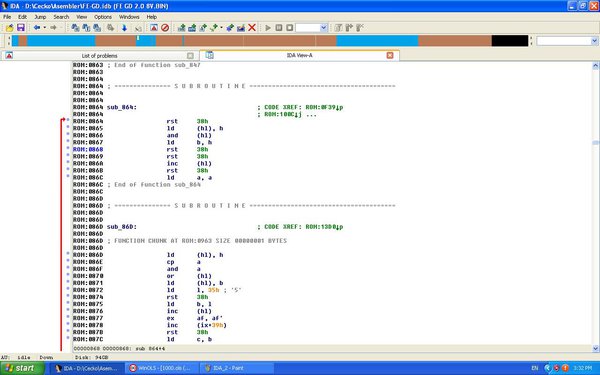Close the IDA View-A tab
600x375 pixels.
click(390, 55)
